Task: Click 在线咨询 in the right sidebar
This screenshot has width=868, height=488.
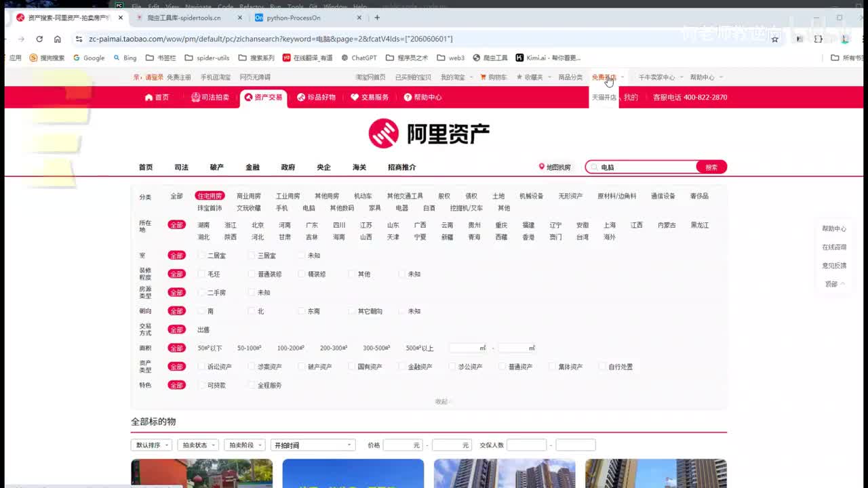Action: (834, 247)
